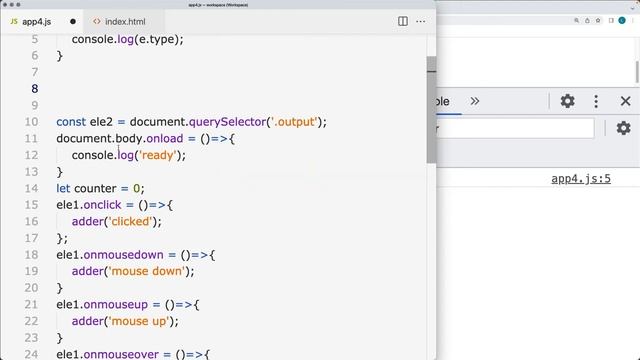Click the browser share icon in address bar
Image resolution: width=640 pixels, height=360 pixels.
pyautogui.click(x=587, y=20)
